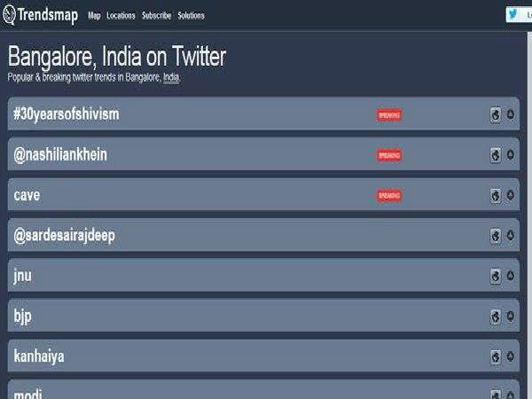
Task: Open the Map menu item
Action: pos(94,15)
